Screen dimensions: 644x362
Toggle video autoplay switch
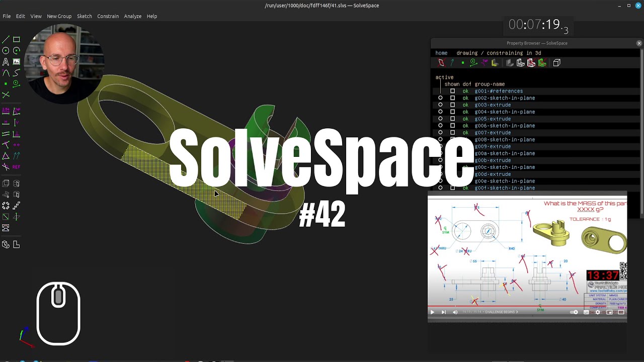pos(574,312)
